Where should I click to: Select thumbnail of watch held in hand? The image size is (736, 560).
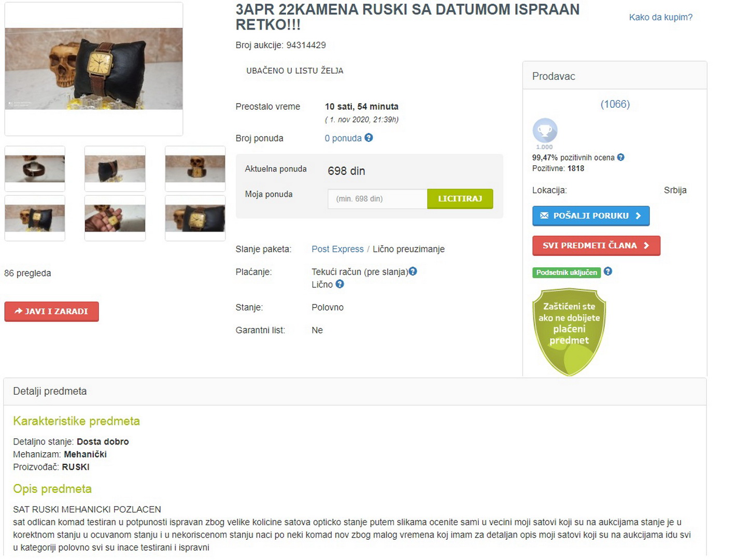[x=115, y=218]
